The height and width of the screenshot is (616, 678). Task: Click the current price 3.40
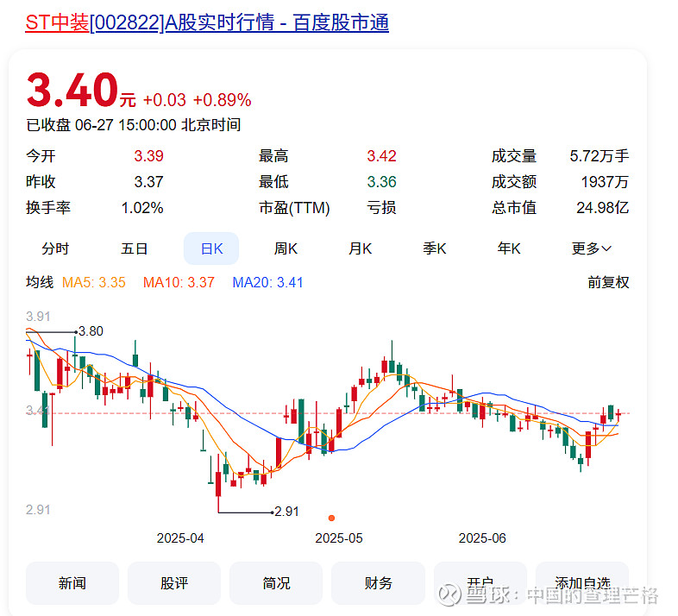pyautogui.click(x=72, y=90)
